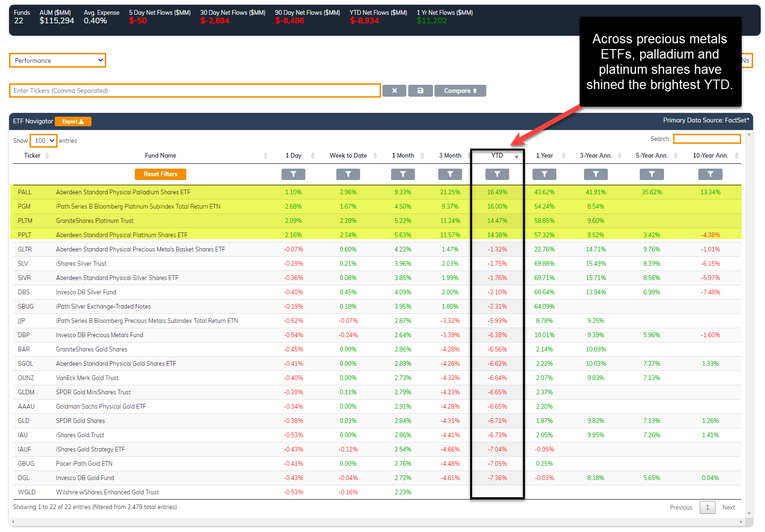The height and width of the screenshot is (532, 765).
Task: Open the 1 Year column filter
Action: [x=544, y=174]
